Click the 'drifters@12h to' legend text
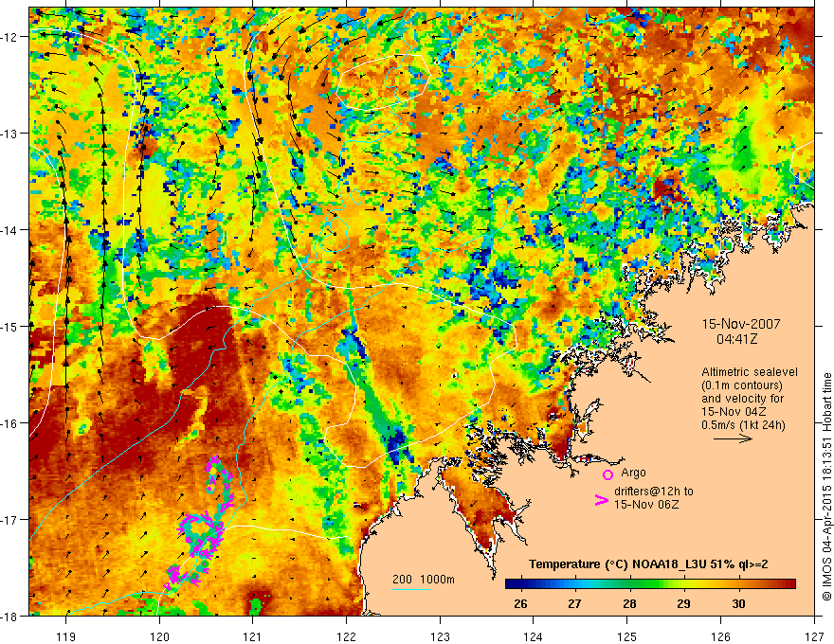Viewport: 834px width, 644px height. (654, 492)
